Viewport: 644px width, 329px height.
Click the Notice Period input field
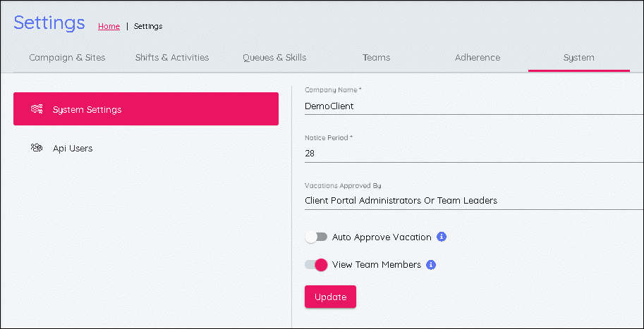point(473,154)
